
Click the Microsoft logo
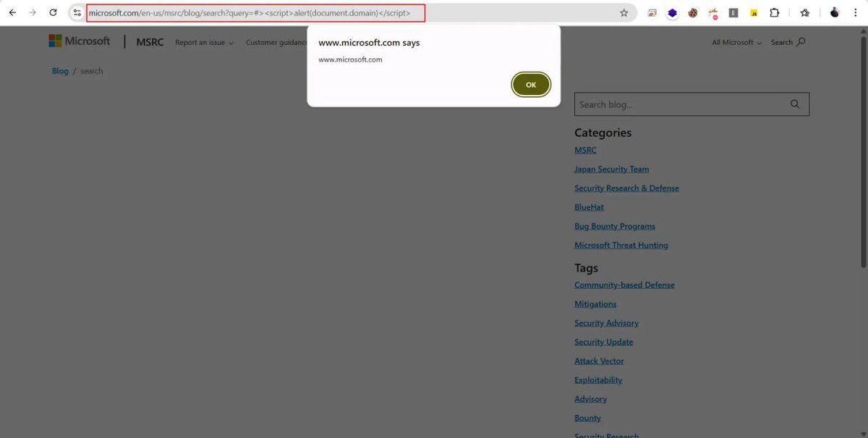80,41
